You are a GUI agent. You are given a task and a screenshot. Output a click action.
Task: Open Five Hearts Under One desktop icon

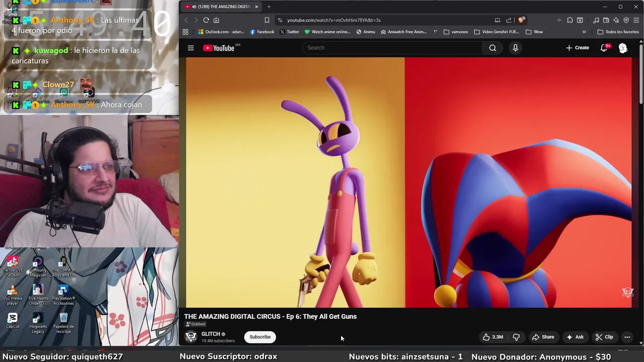click(x=38, y=295)
